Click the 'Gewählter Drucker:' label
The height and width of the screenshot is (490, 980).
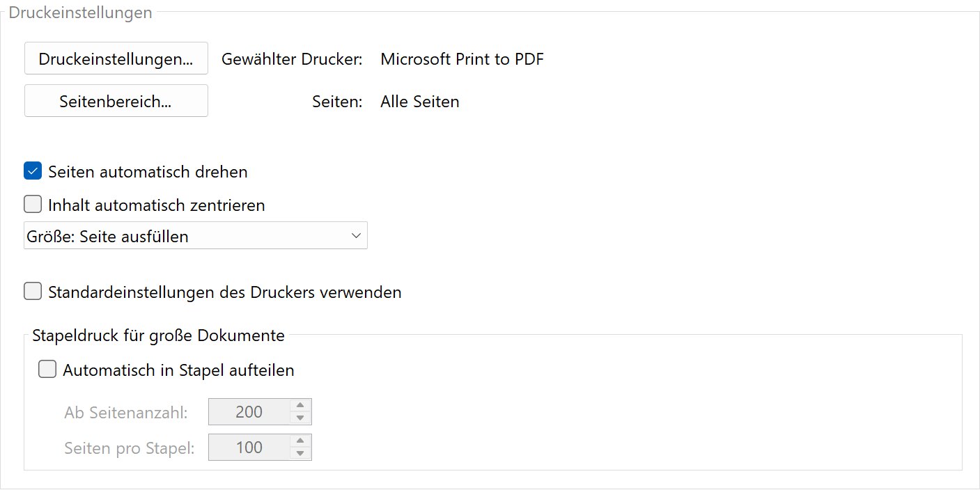pos(292,59)
